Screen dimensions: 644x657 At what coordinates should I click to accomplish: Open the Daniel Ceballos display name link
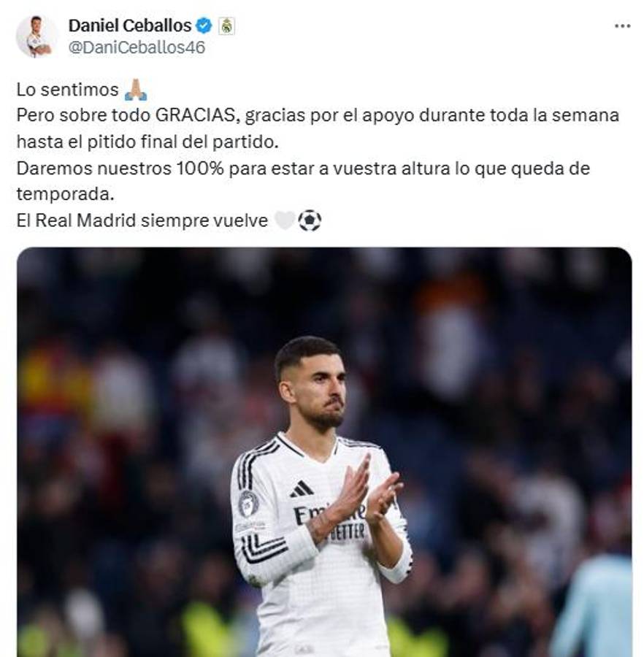130,26
